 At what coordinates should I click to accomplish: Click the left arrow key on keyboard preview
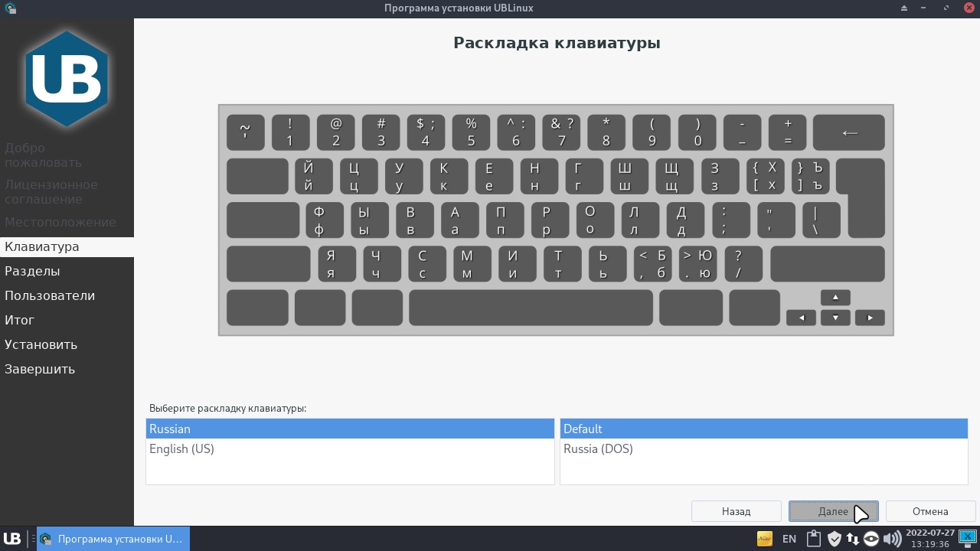pyautogui.click(x=801, y=318)
